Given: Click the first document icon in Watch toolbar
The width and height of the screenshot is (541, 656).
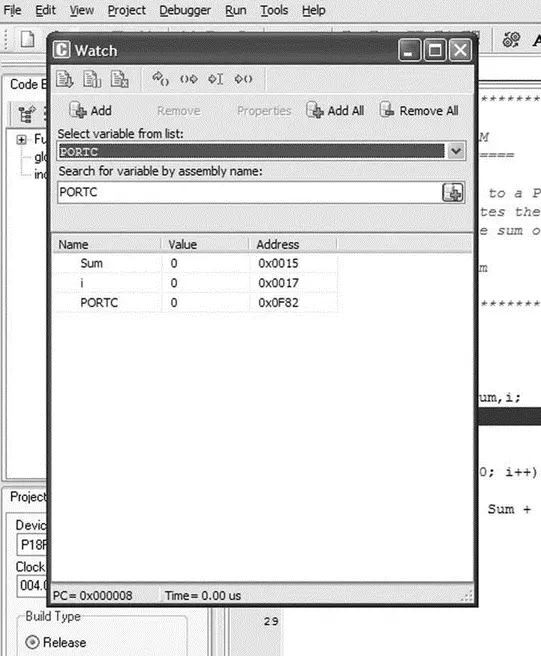Looking at the screenshot, I should [x=64, y=79].
